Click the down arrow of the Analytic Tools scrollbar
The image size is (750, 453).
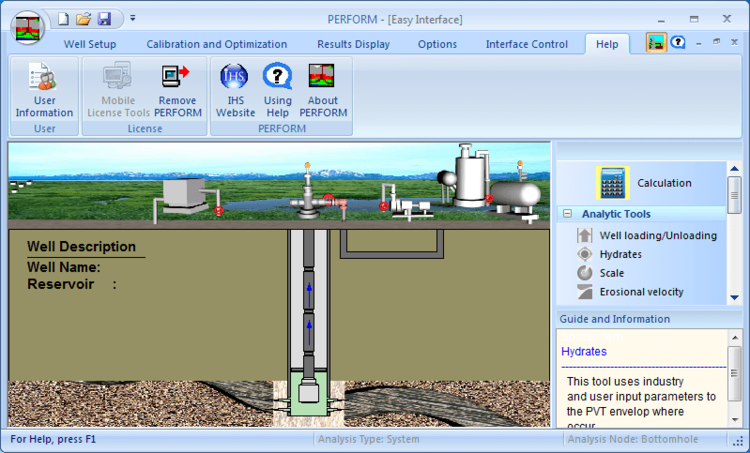tap(735, 297)
